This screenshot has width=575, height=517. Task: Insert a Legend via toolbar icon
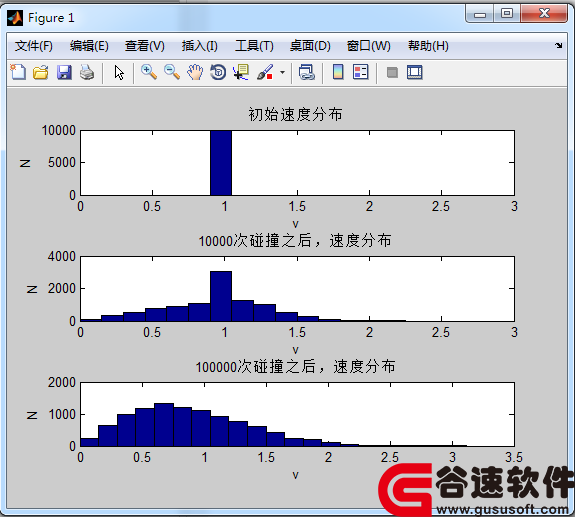coord(360,72)
